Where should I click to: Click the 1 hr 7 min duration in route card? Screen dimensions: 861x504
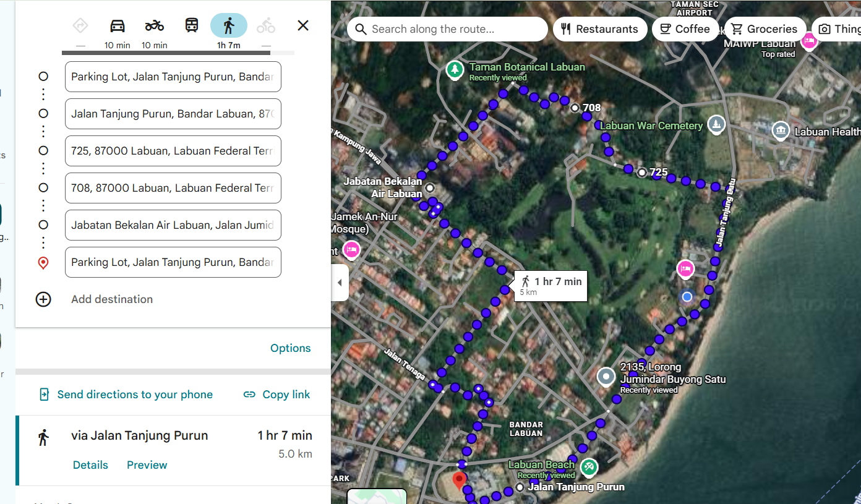(285, 435)
